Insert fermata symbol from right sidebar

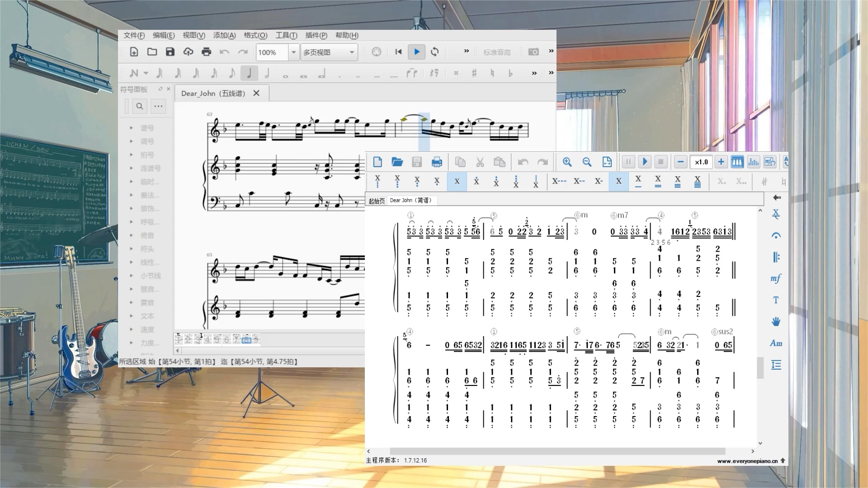coord(776,235)
